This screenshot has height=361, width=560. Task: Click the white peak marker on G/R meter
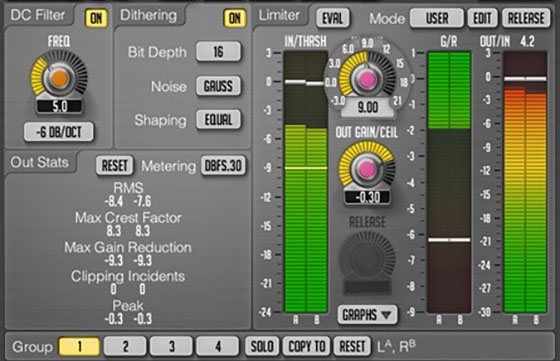tap(449, 240)
